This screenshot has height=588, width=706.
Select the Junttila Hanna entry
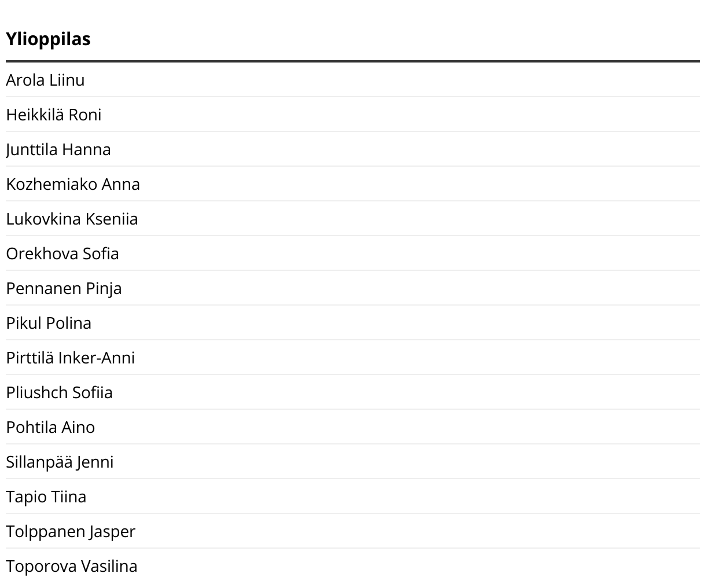[x=58, y=149]
